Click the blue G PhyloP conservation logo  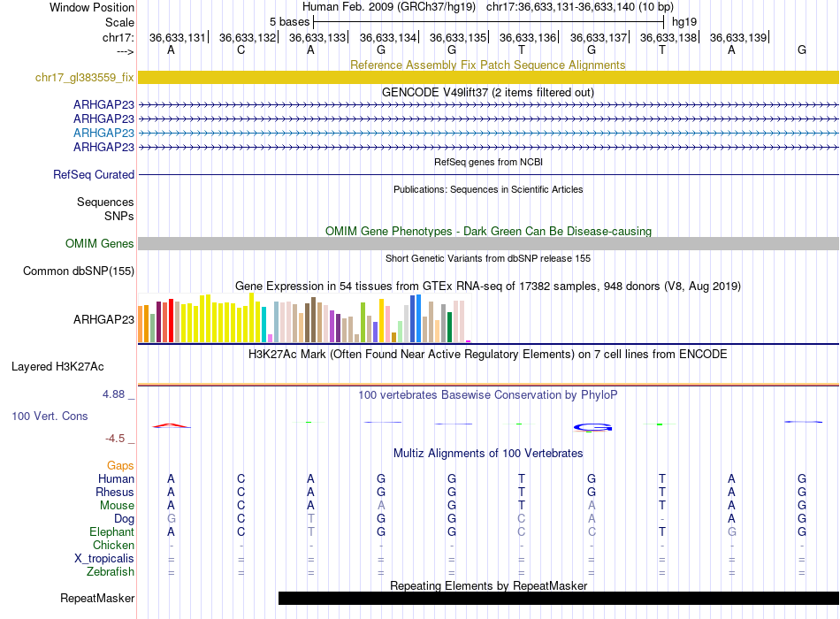tap(592, 427)
